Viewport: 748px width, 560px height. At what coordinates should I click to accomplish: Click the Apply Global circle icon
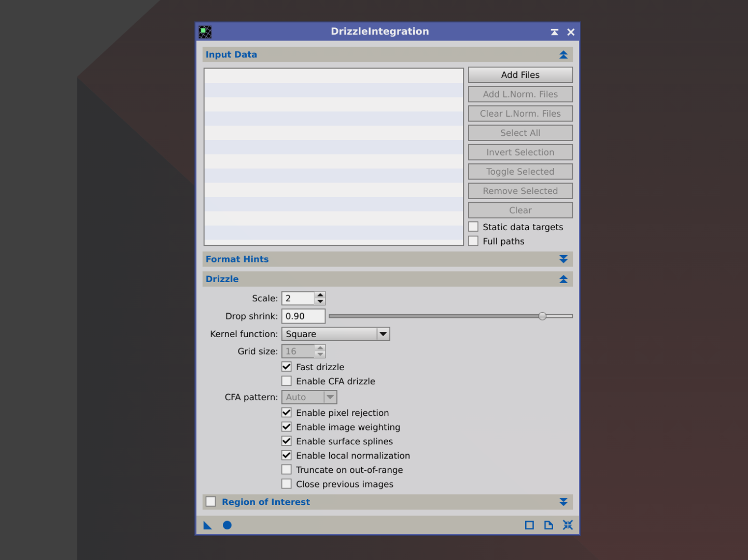pos(227,525)
